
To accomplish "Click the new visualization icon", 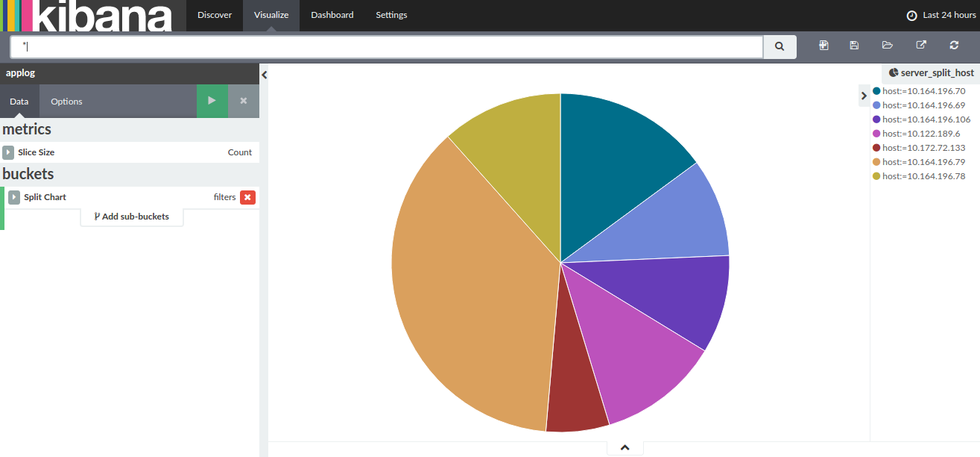I will [x=824, y=45].
